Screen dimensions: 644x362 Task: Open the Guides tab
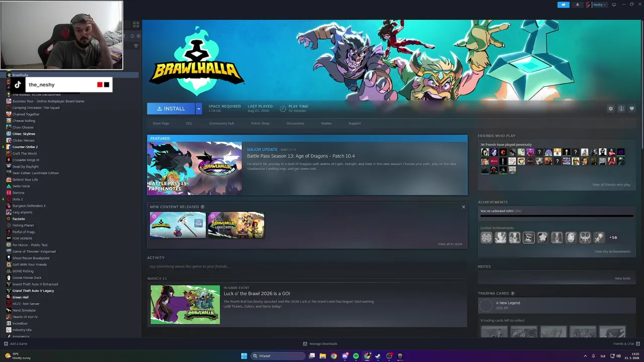point(327,123)
